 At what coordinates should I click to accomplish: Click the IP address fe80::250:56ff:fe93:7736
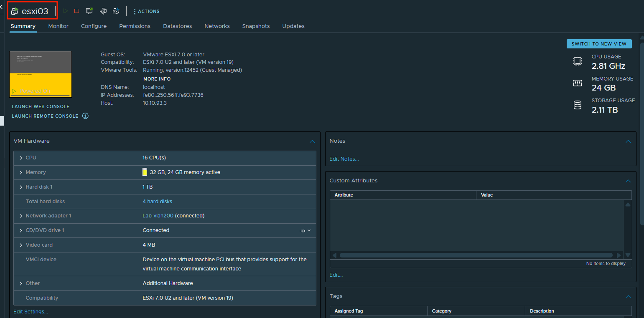173,95
